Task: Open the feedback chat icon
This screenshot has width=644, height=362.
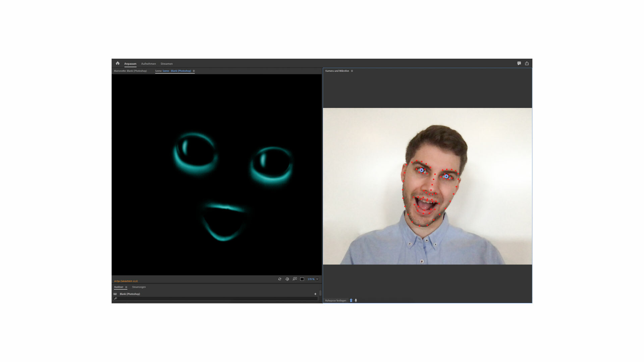Action: coord(519,63)
